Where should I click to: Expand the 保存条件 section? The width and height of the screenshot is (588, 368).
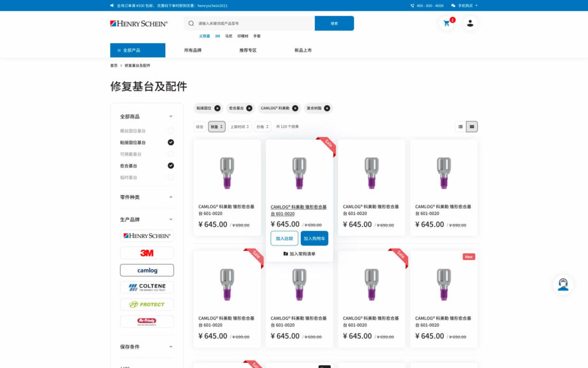click(x=171, y=347)
